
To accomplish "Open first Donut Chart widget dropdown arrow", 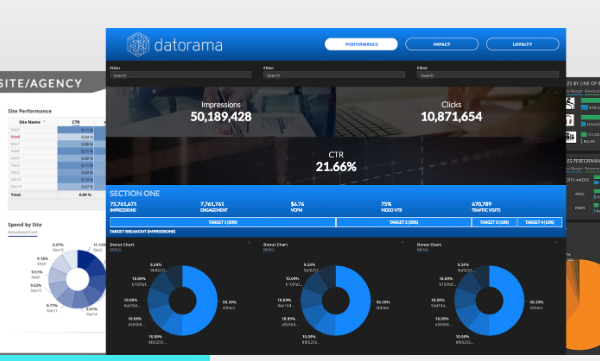I will [x=249, y=243].
